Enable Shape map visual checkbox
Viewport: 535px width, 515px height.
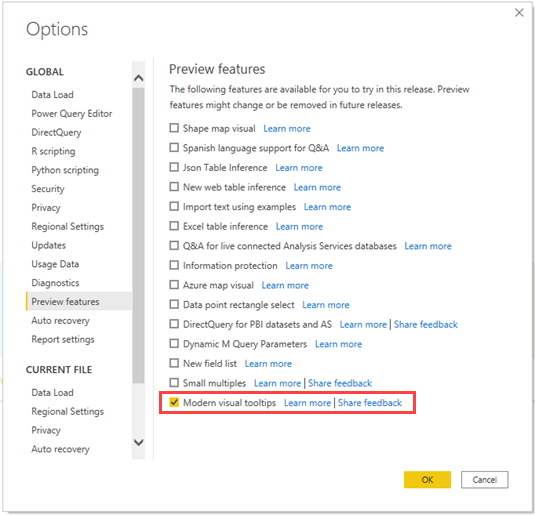tap(174, 128)
